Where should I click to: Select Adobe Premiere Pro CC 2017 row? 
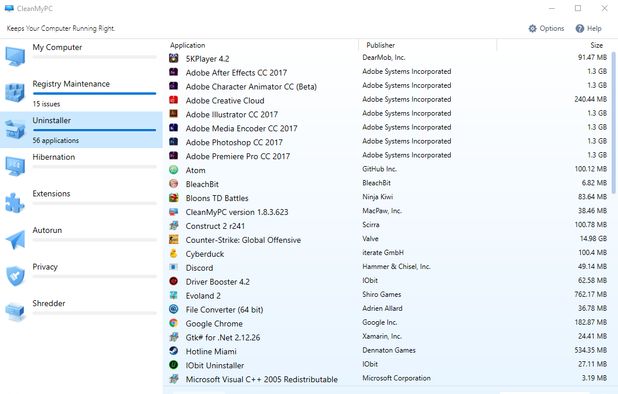[388, 156]
